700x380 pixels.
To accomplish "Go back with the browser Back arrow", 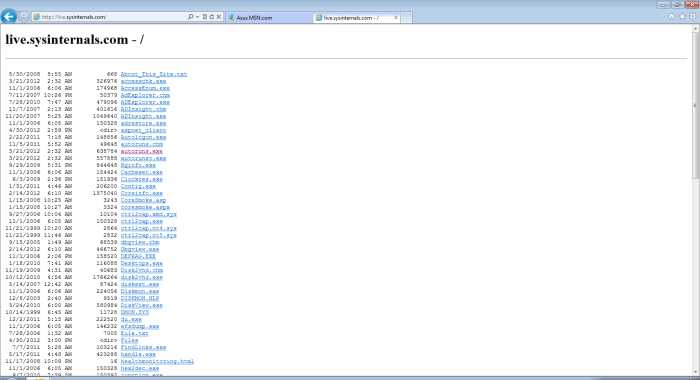I will pos(8,17).
